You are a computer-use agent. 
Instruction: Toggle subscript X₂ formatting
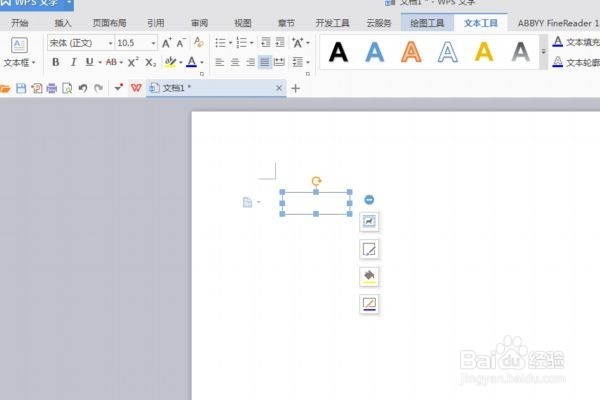tap(151, 62)
